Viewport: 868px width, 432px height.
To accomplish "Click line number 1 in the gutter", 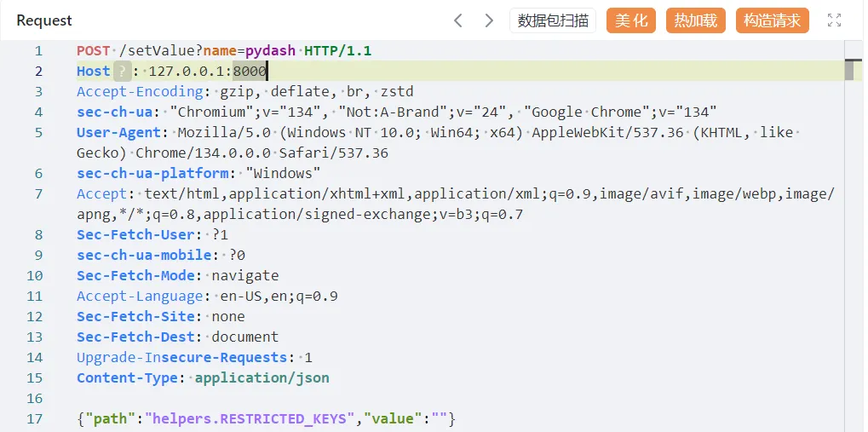I will (x=38, y=51).
